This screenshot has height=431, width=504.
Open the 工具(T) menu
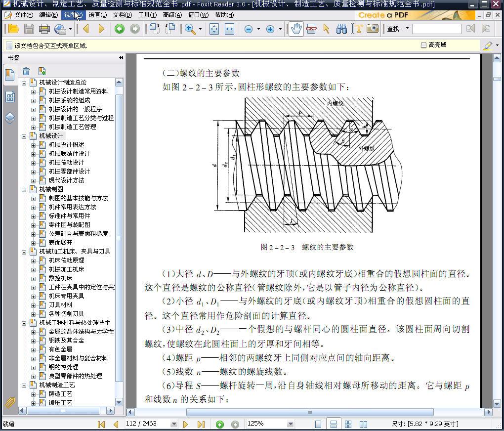[148, 15]
